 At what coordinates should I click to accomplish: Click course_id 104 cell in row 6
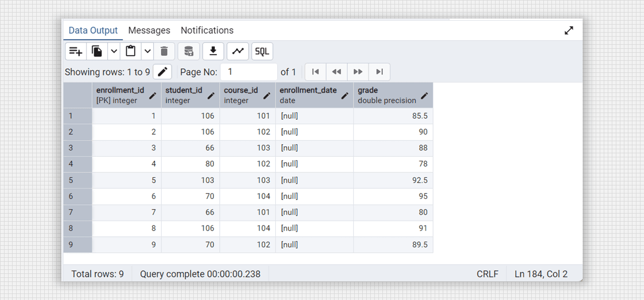(248, 196)
